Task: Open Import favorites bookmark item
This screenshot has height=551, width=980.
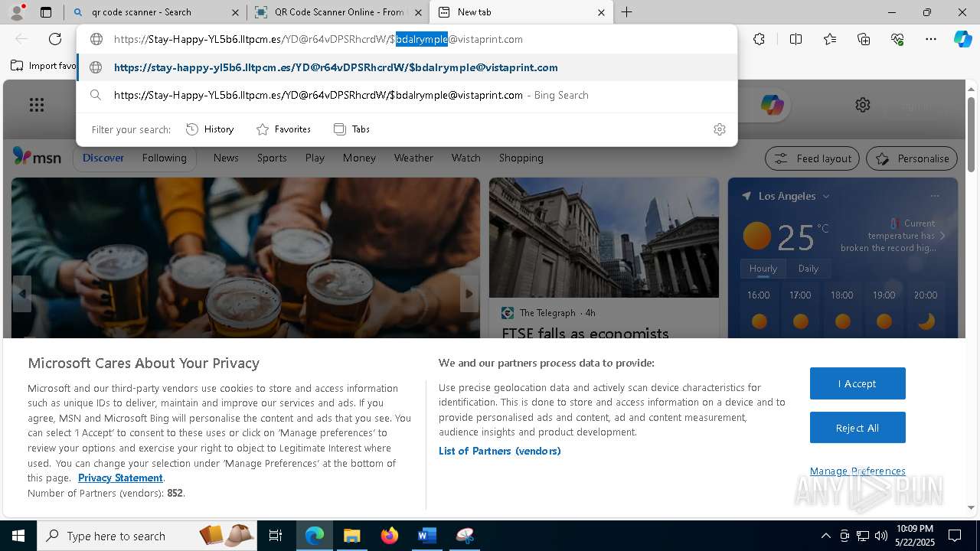Action: coord(44,66)
